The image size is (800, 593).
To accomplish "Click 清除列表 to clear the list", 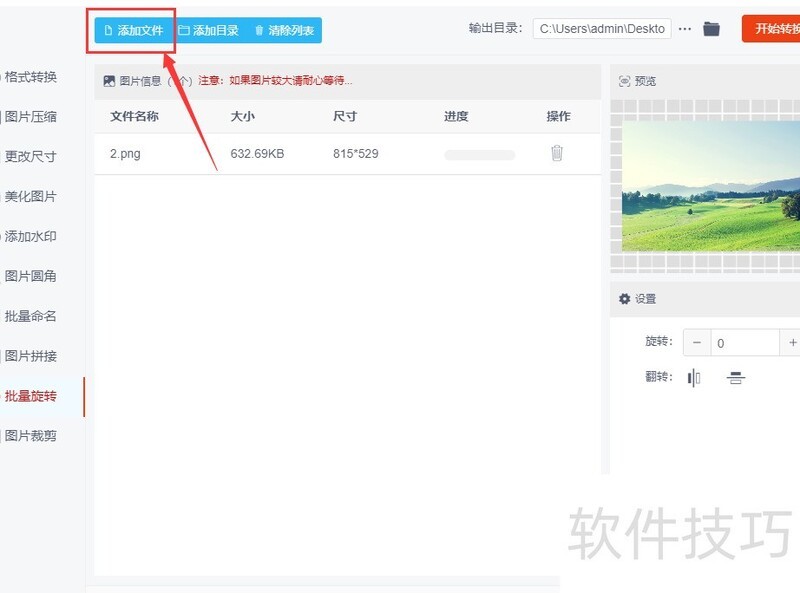I will click(284, 31).
